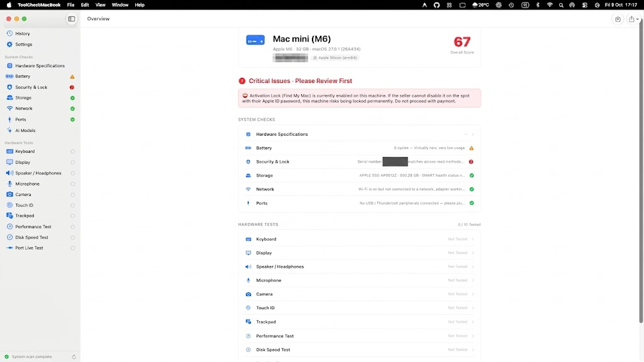Click the export report icon in toolbar
The height and width of the screenshot is (362, 644).
click(618, 19)
